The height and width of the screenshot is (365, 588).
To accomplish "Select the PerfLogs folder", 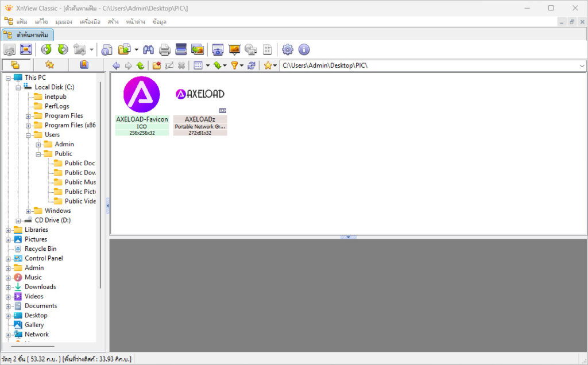I will 57,106.
